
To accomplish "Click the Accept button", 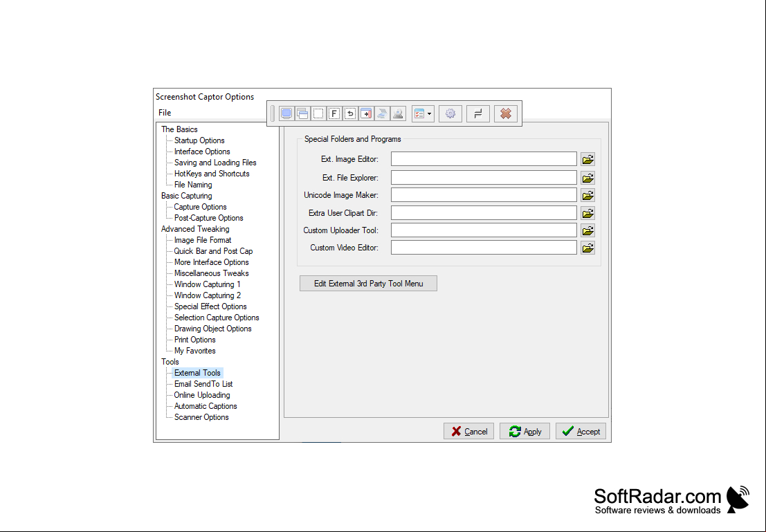I will tap(581, 432).
